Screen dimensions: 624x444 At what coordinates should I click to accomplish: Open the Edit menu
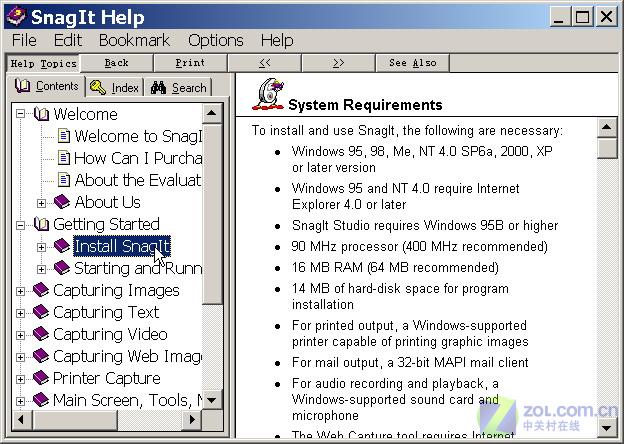[x=68, y=40]
